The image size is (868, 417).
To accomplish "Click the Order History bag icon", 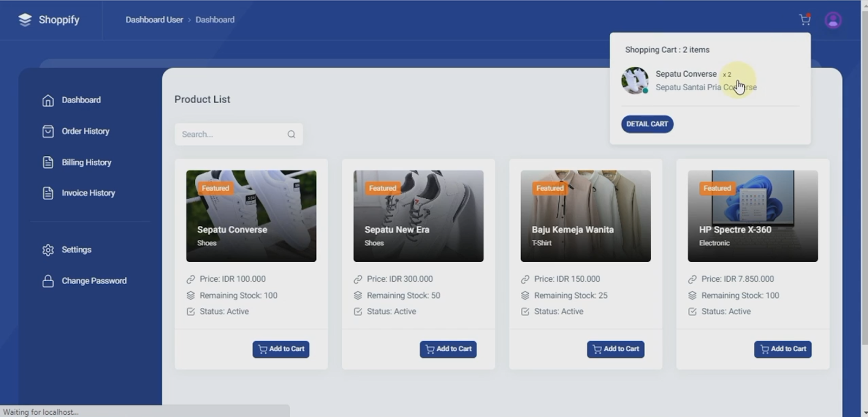I will (x=48, y=131).
